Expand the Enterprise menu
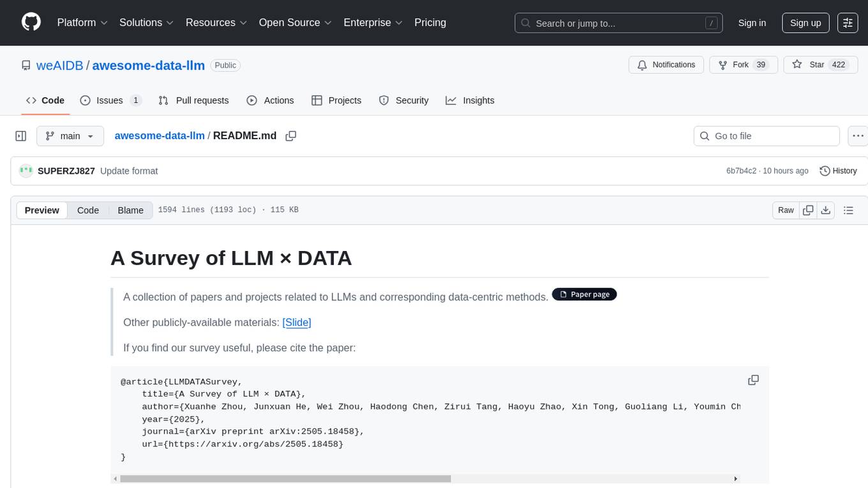 (x=373, y=22)
